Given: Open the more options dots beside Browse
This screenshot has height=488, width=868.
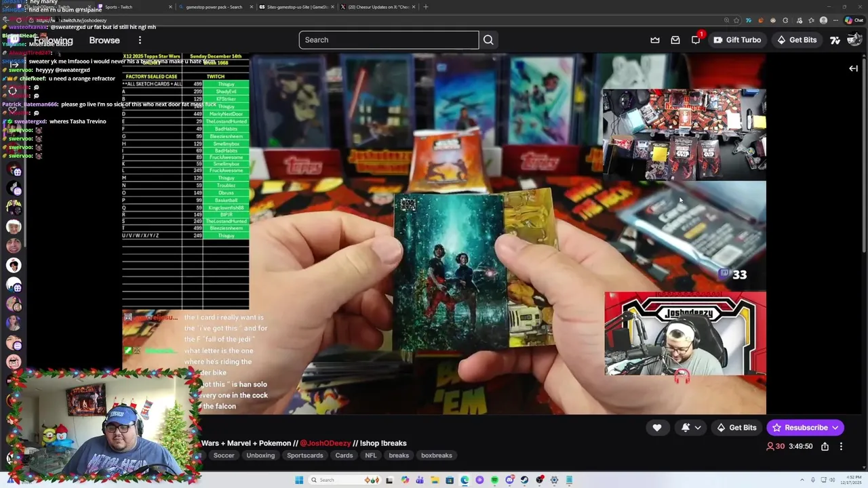Looking at the screenshot, I should pos(140,40).
